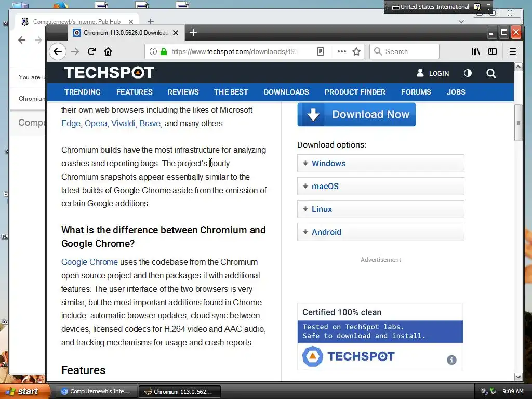Open the Firefox home page icon
Viewport: 532px width, 399px height.
(x=108, y=51)
